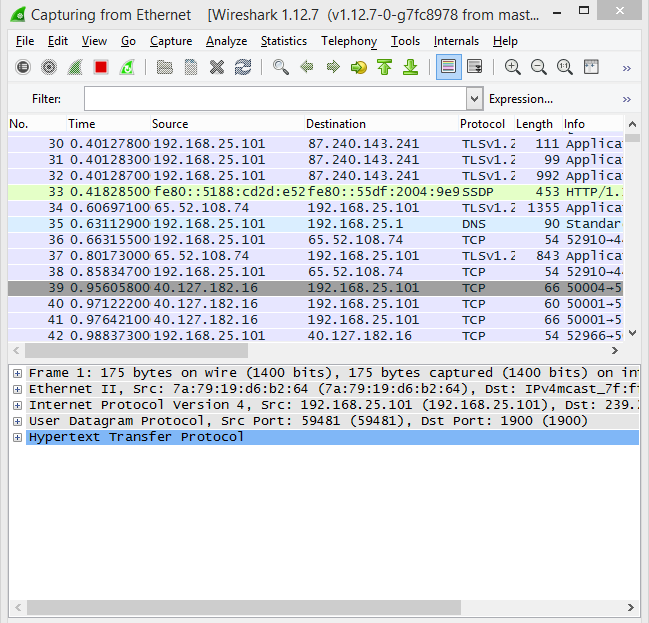649x623 pixels.
Task: Open the Help menu
Action: 505,41
